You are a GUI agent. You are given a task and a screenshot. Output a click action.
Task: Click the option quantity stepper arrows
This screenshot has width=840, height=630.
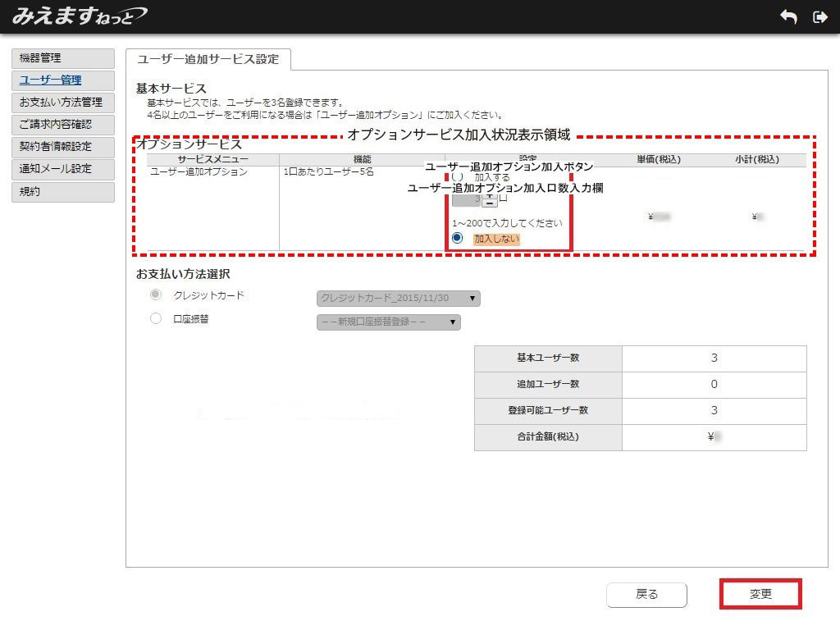tap(489, 199)
